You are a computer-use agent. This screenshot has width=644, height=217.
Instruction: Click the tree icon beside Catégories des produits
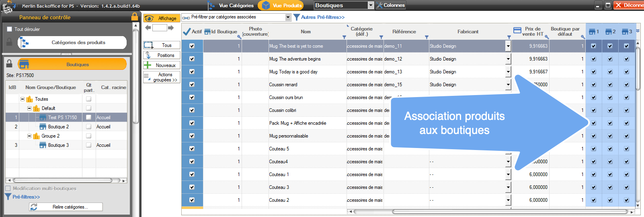click(x=24, y=42)
